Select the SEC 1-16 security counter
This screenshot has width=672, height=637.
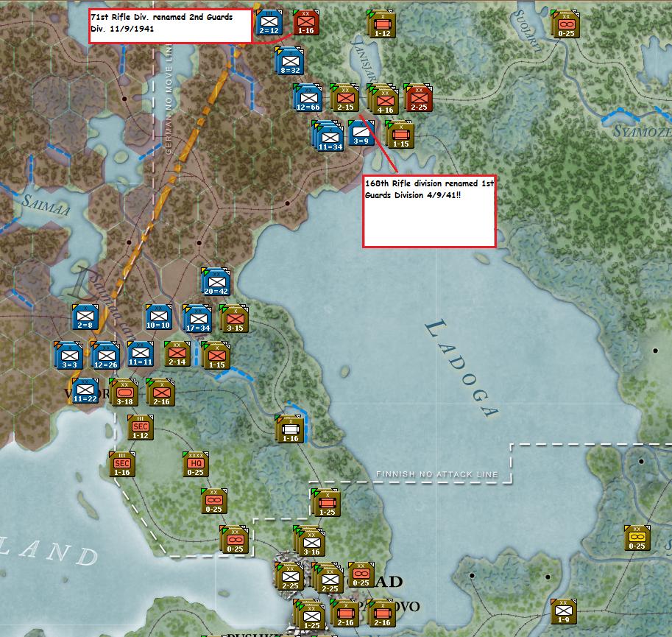122,464
